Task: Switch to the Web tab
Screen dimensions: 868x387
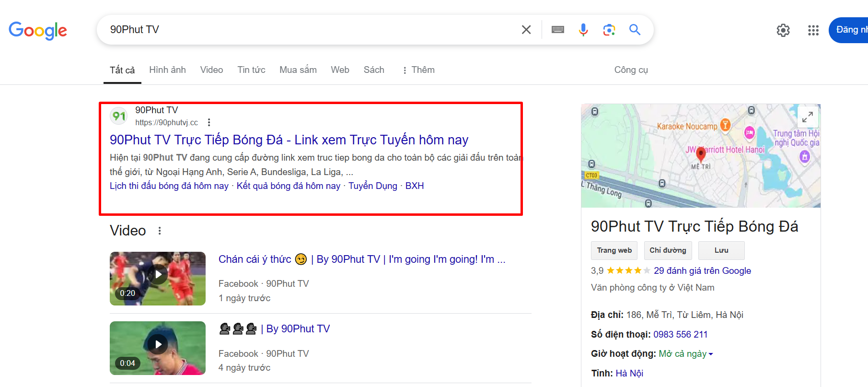Action: (x=340, y=70)
